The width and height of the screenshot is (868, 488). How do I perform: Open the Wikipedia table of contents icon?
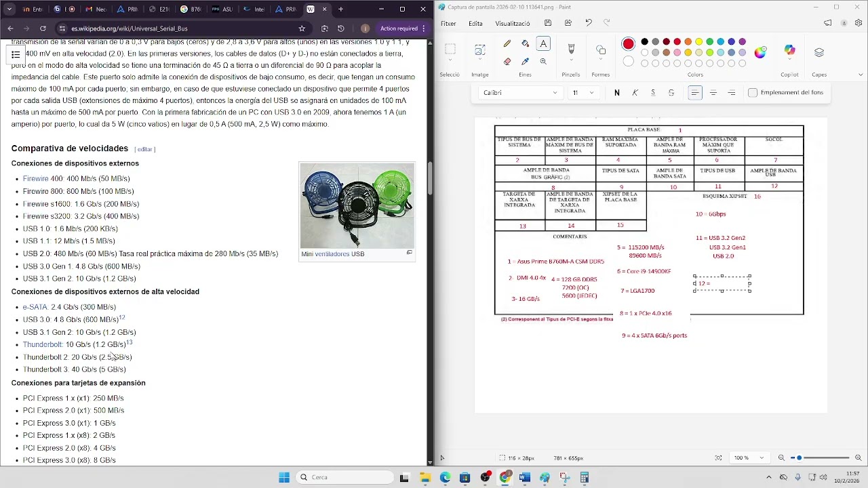[x=16, y=54]
